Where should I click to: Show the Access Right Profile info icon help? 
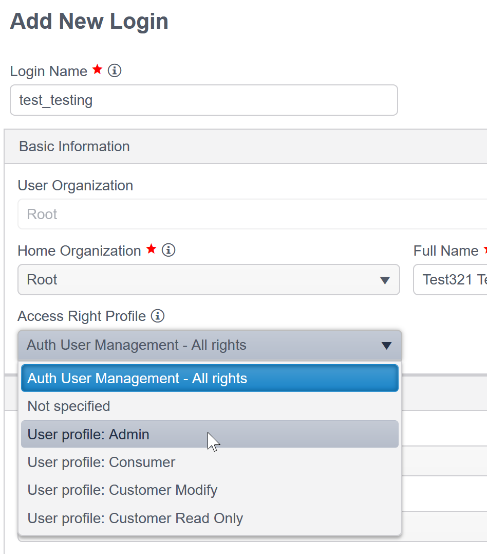[x=158, y=316]
